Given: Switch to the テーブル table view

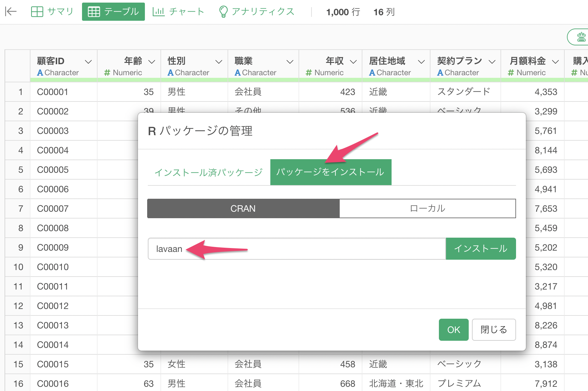Looking at the screenshot, I should (113, 12).
